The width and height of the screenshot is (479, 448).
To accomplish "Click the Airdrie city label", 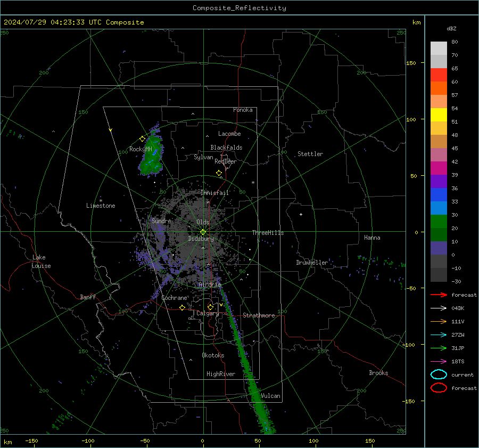I will 210,284.
